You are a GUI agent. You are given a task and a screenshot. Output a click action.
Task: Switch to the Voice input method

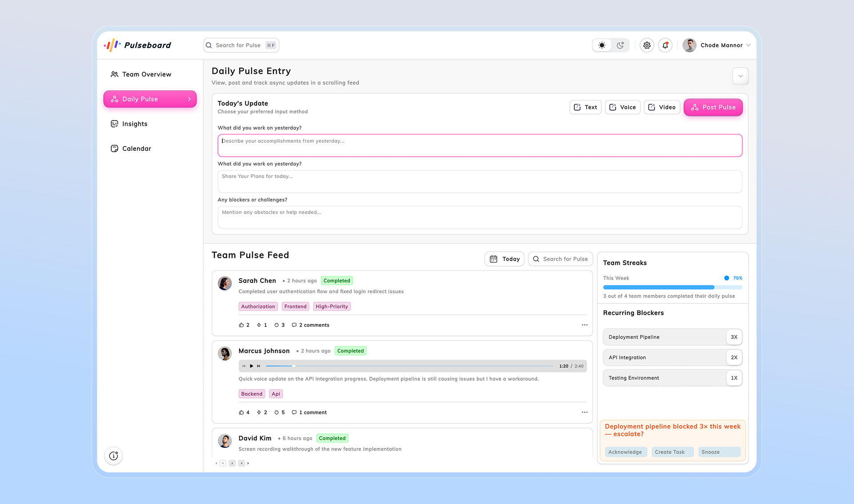click(622, 107)
